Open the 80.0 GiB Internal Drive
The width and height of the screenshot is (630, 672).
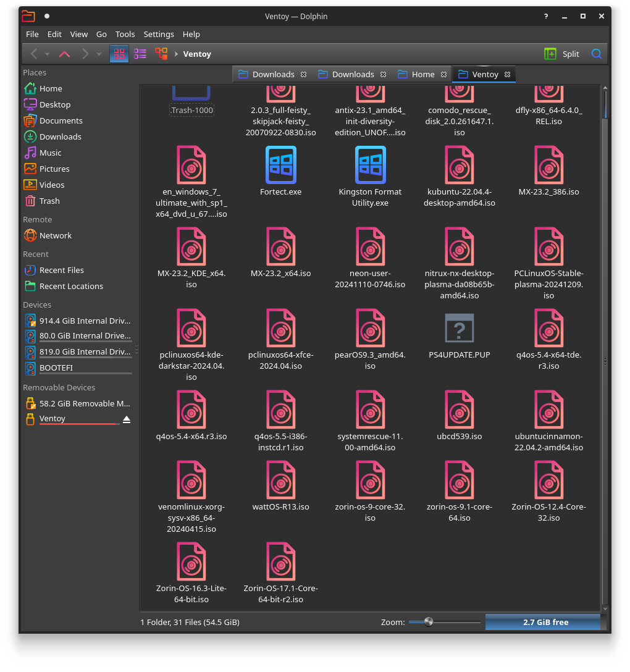[x=77, y=337]
